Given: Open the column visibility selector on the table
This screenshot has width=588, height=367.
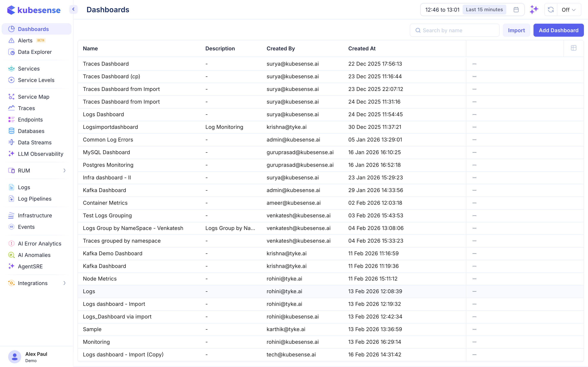Looking at the screenshot, I should (574, 48).
